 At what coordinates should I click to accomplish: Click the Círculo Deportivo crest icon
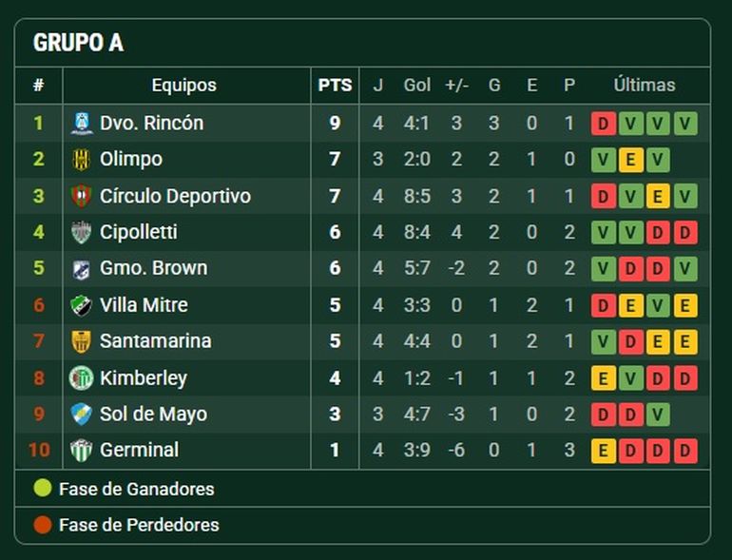point(82,196)
